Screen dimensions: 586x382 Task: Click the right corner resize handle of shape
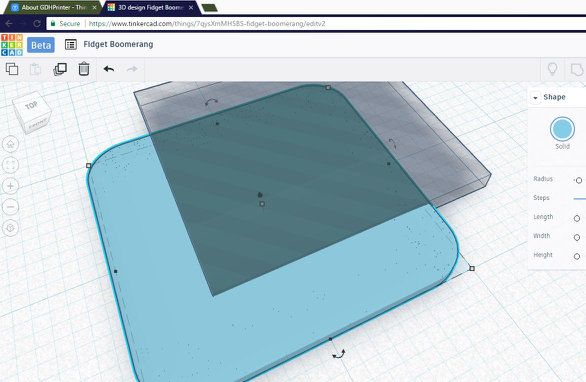click(472, 268)
